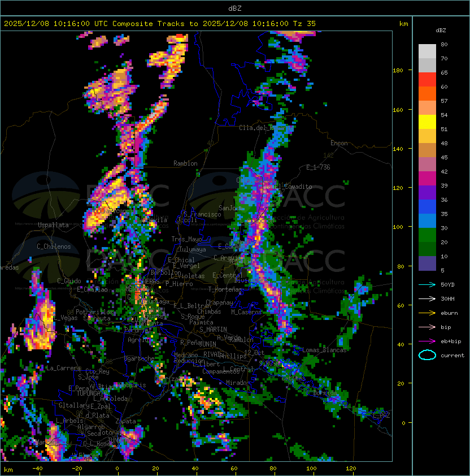This screenshot has height=476, width=470.
Task: Click the 'Tres_Mayo' place label
Action: click(186, 239)
